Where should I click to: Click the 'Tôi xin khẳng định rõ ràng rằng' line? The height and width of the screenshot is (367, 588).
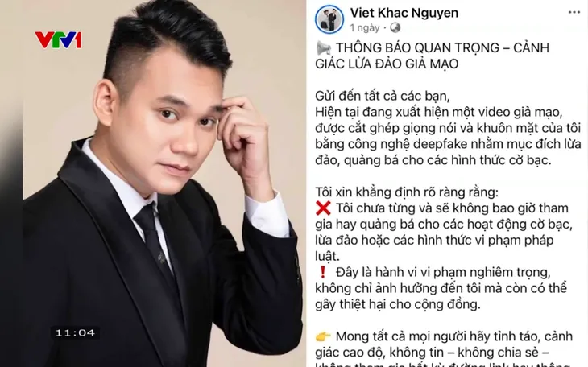point(407,192)
